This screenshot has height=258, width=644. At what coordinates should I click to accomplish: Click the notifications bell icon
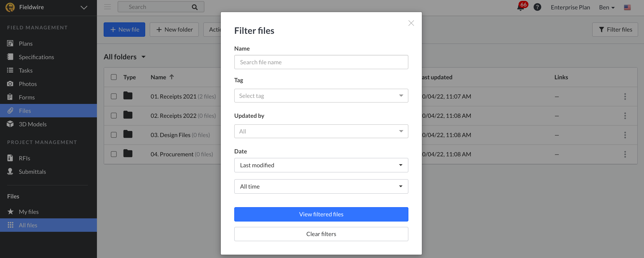(521, 7)
